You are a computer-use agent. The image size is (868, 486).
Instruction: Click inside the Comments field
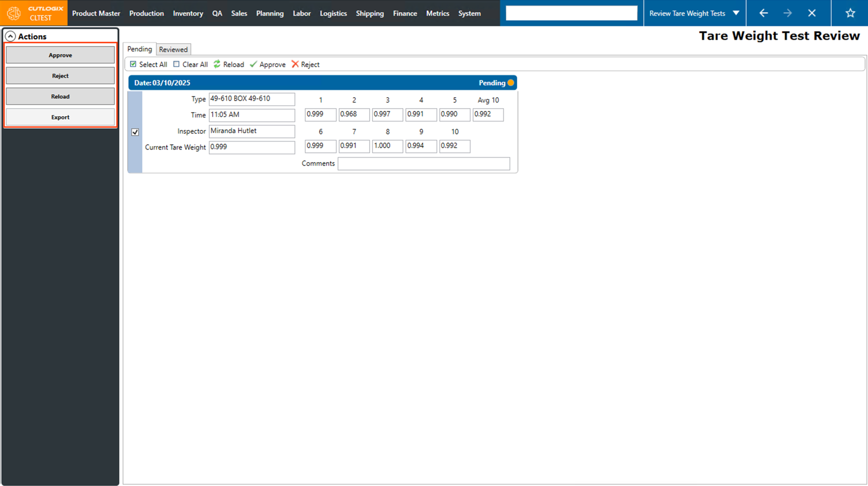click(423, 163)
